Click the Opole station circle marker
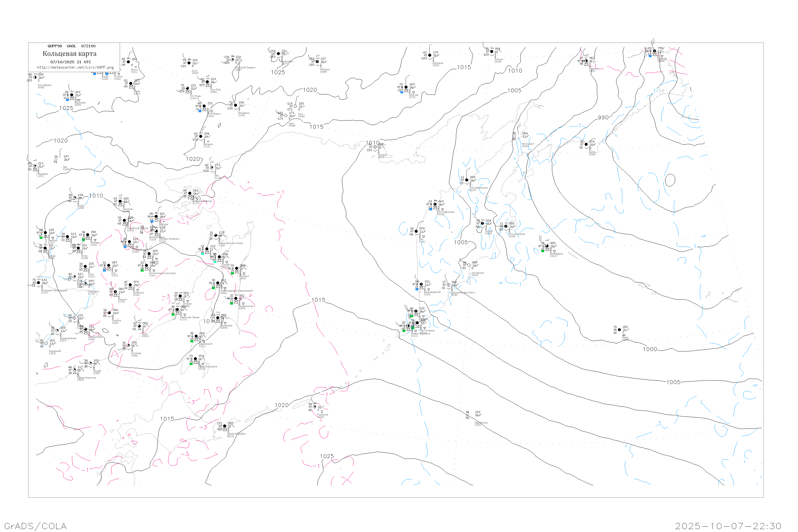 tap(619, 330)
